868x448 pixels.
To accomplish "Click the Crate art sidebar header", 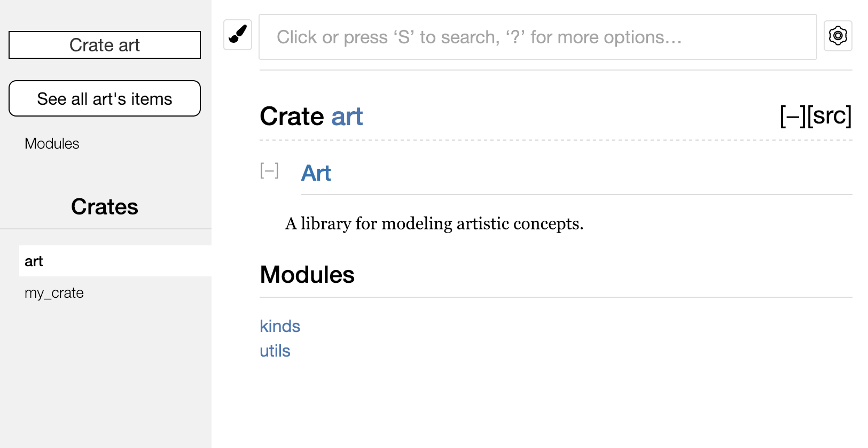I will pos(104,45).
